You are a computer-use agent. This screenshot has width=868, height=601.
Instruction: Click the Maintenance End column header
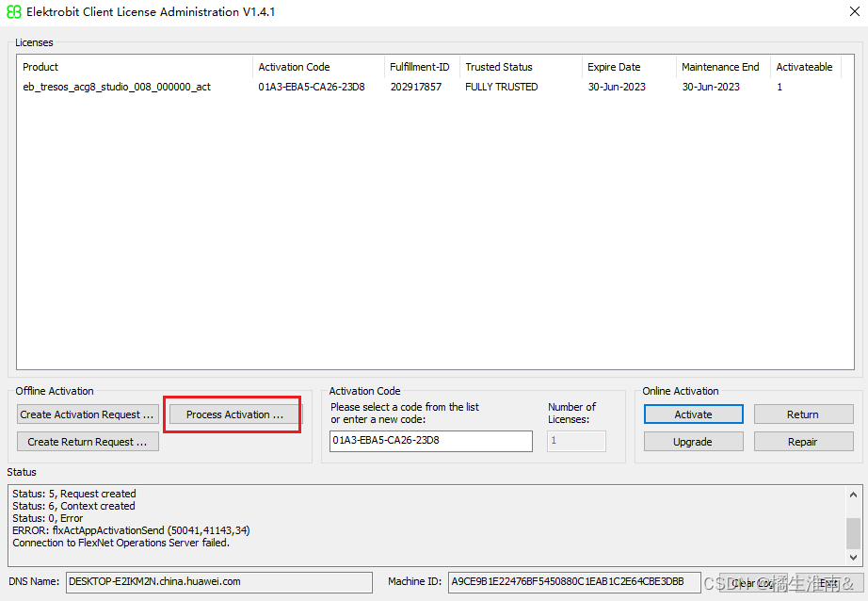[722, 67]
